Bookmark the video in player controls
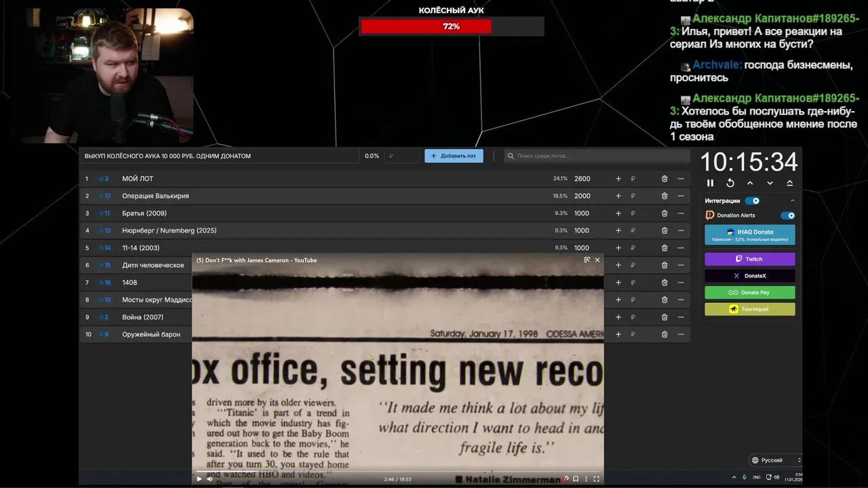 (576, 479)
